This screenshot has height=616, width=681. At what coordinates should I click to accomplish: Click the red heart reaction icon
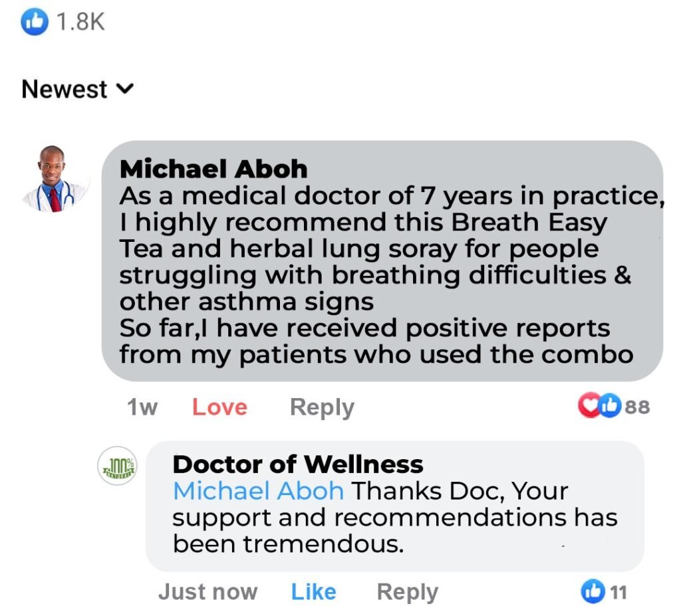point(589,405)
